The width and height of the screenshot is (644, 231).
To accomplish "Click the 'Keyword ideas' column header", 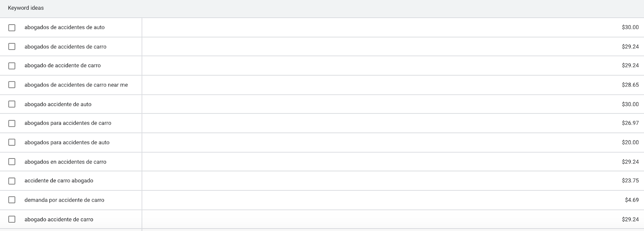I will click(26, 8).
